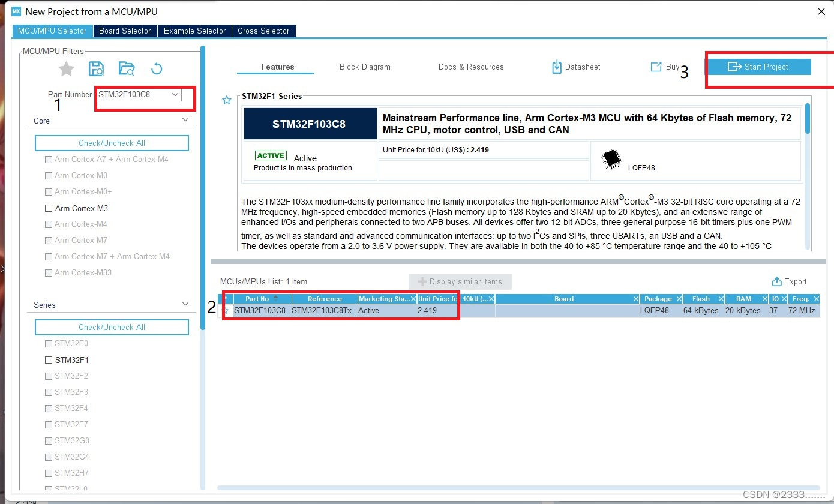Image resolution: width=834 pixels, height=504 pixels.
Task: Click the filters panel vertical scrollbar
Action: coord(203,187)
